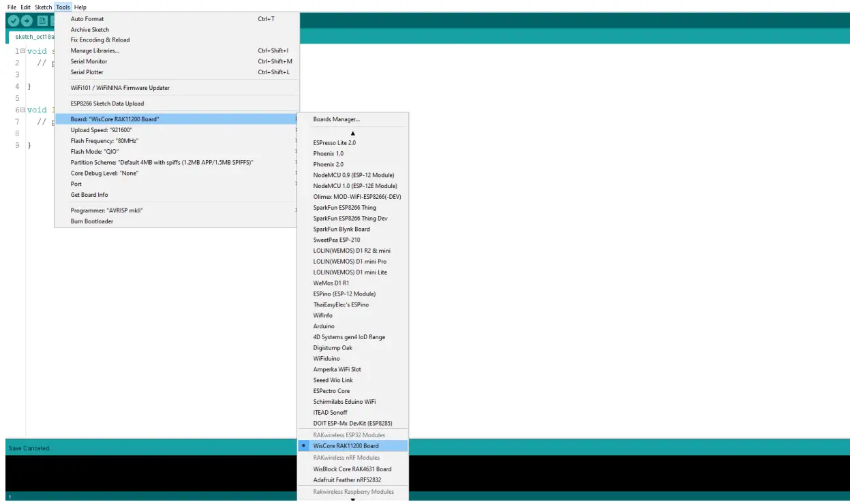Choose 4D Systems gen4 IoD Range
Image resolution: width=850 pixels, height=504 pixels.
[x=353, y=337]
